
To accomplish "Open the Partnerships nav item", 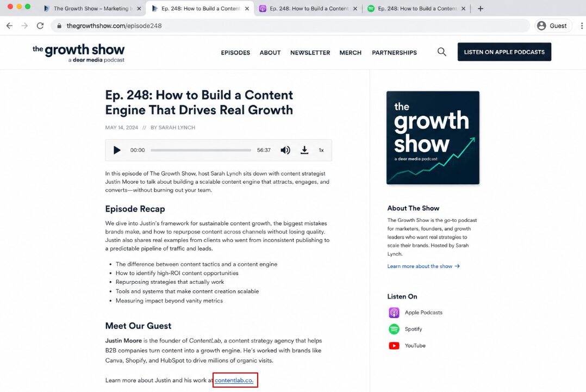I will click(x=394, y=53).
